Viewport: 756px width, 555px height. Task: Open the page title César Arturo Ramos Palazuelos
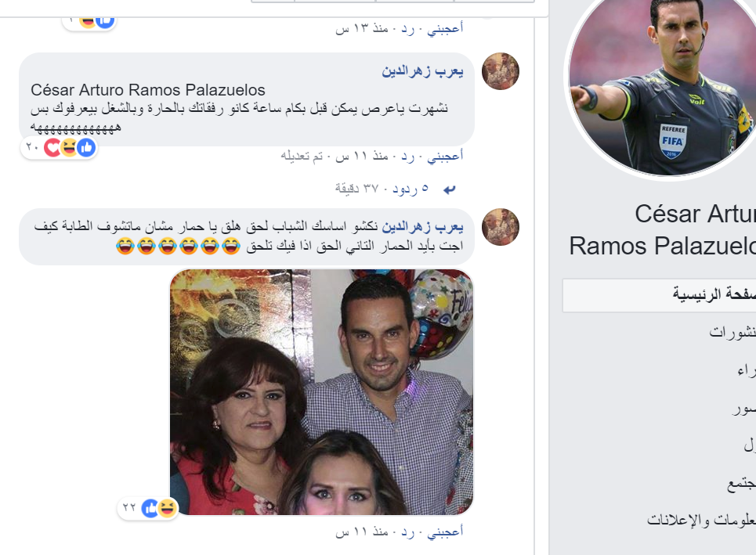(663, 230)
